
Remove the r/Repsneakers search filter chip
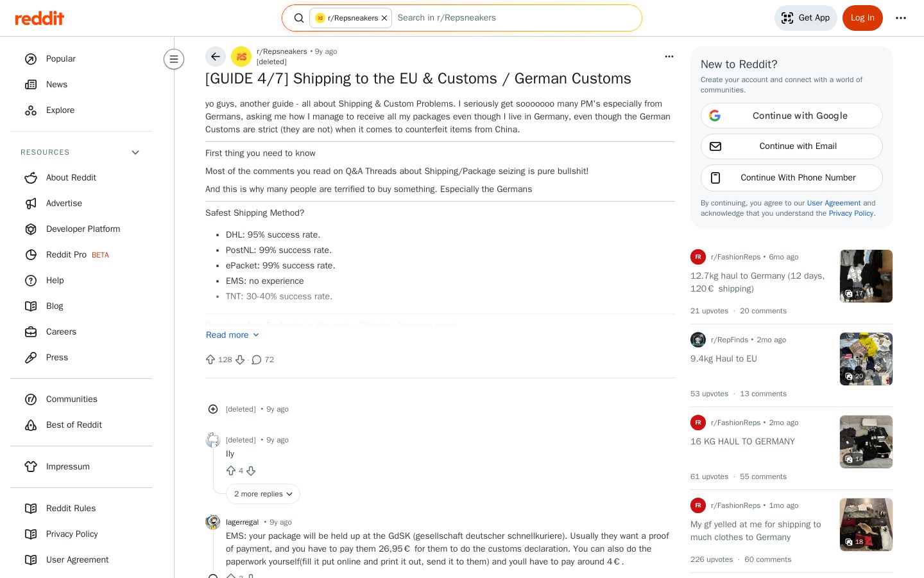pyautogui.click(x=384, y=18)
